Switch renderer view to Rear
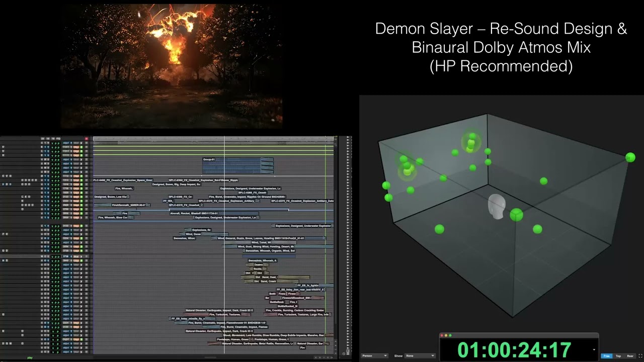Image resolution: width=644 pixels, height=362 pixels. tap(630, 356)
